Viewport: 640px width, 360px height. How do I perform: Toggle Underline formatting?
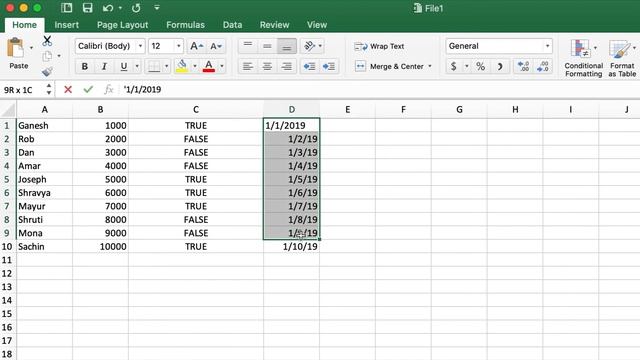[124, 66]
